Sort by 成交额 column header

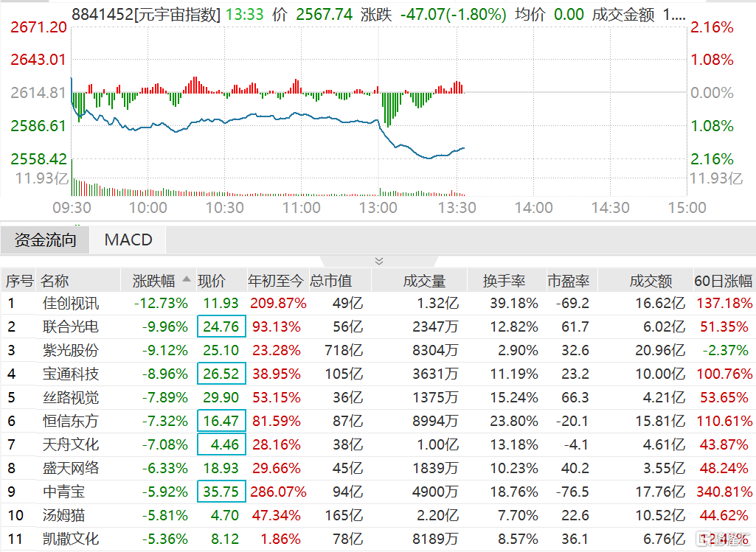[651, 281]
